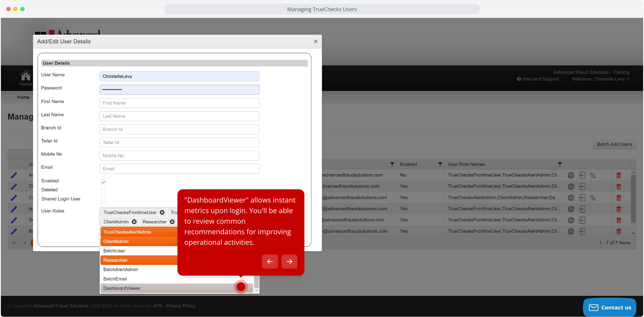Click into the Last Name field
The image size is (644, 317).
pyautogui.click(x=180, y=116)
